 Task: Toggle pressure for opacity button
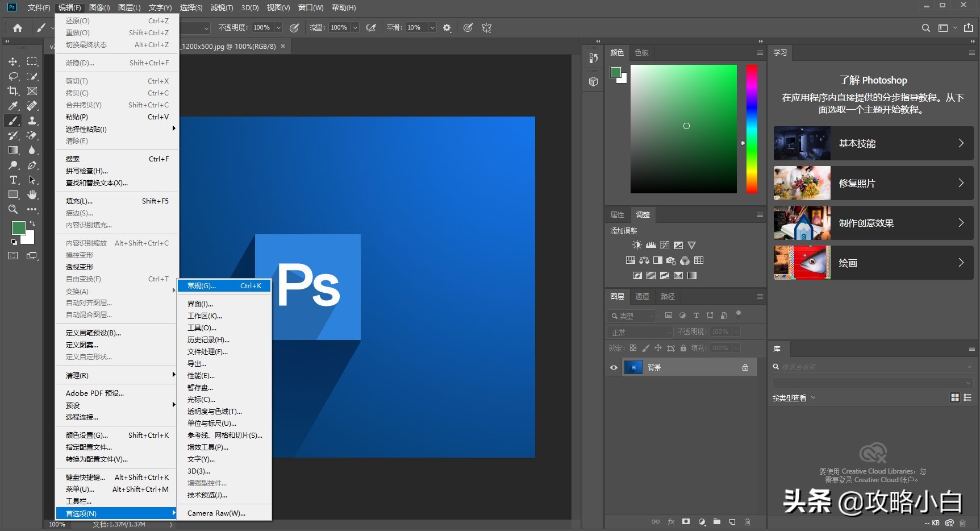pyautogui.click(x=294, y=27)
